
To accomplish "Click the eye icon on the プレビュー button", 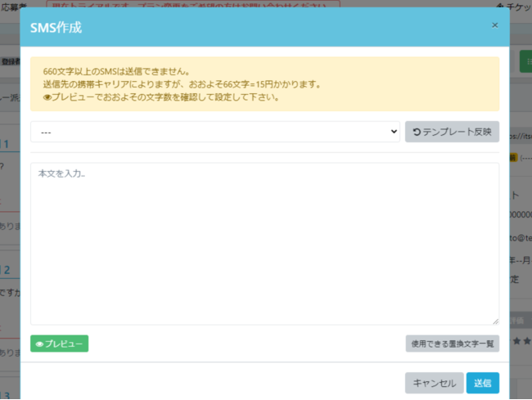I will point(39,344).
